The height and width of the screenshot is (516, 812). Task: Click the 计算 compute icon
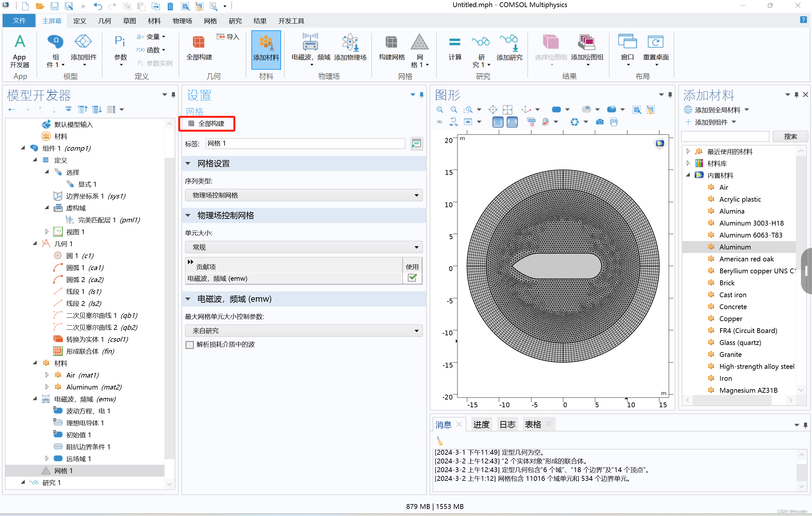tap(455, 49)
